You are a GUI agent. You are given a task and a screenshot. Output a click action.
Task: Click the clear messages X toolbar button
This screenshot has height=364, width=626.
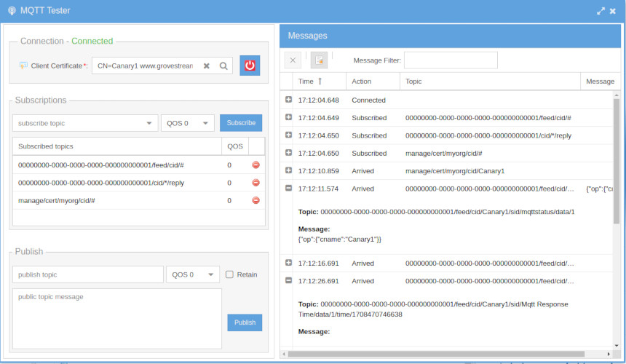(x=292, y=60)
